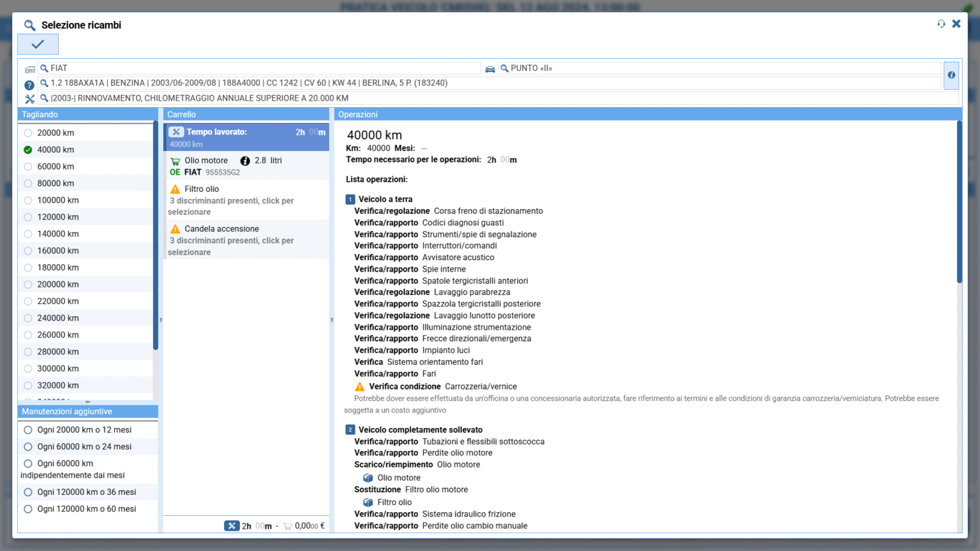Open the PUNTO «II» model selector
Viewport: 980px width, 551px height.
[721, 68]
